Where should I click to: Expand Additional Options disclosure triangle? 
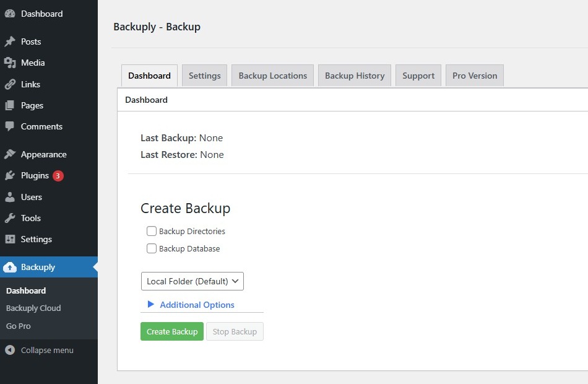(x=151, y=305)
